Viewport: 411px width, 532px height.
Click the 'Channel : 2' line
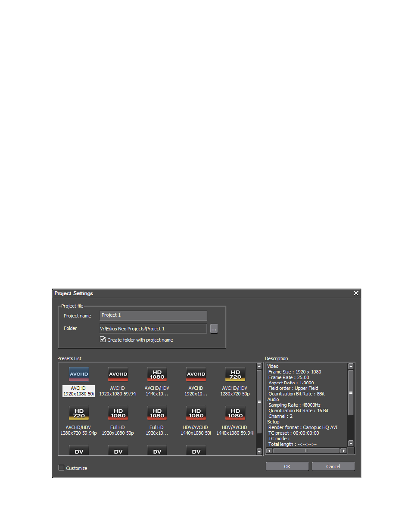point(280,416)
